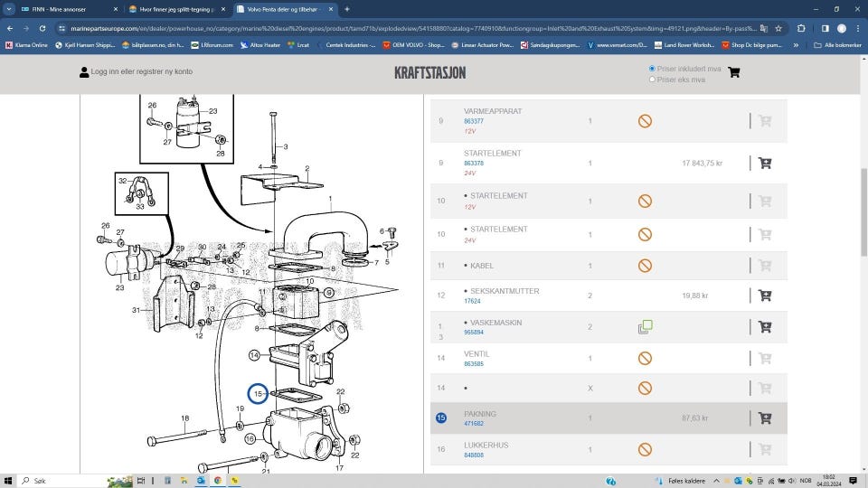Select 'Priser eks mva' radio
Screen dimensions: 868x488
(652, 80)
